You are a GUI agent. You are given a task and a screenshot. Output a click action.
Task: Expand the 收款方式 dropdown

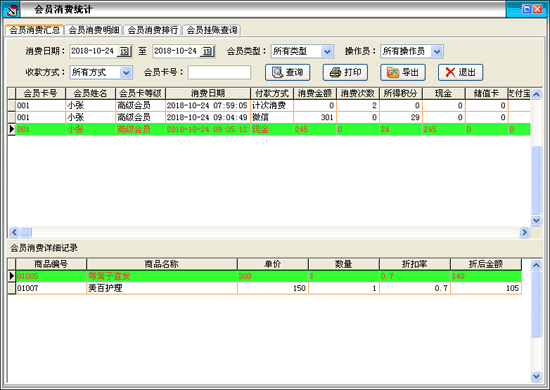[126, 73]
